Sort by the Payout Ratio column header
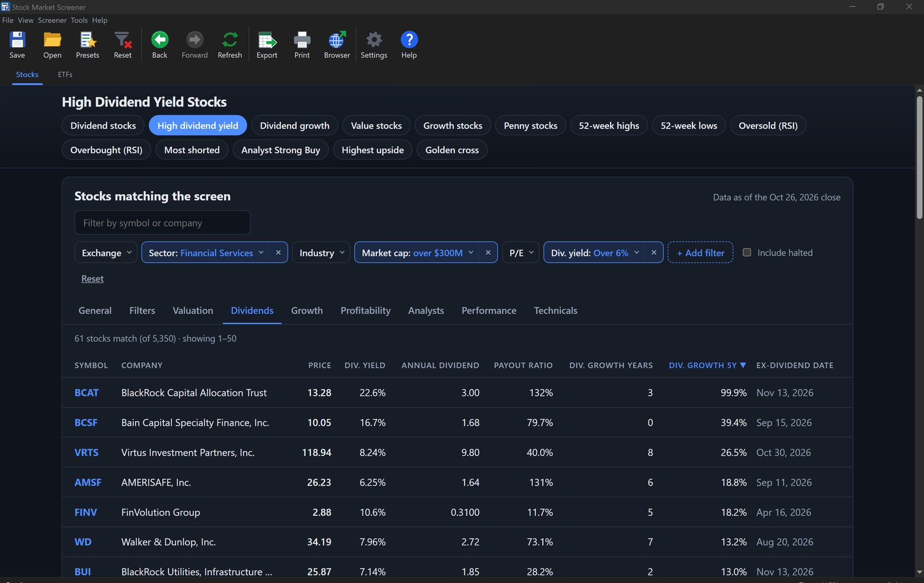 coord(523,365)
